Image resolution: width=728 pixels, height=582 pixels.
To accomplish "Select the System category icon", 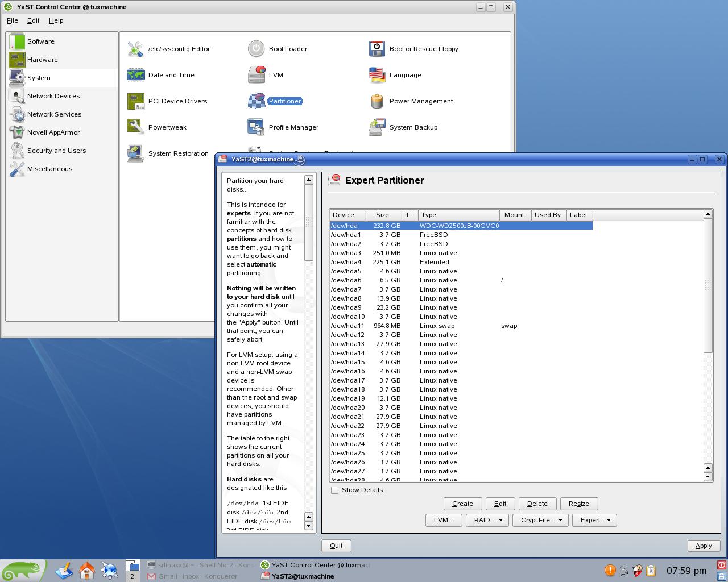I will coord(17,78).
